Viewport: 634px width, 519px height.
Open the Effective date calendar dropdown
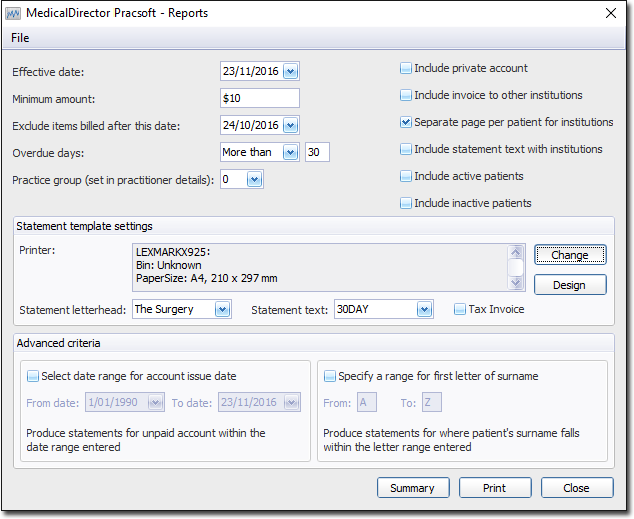tap(290, 71)
